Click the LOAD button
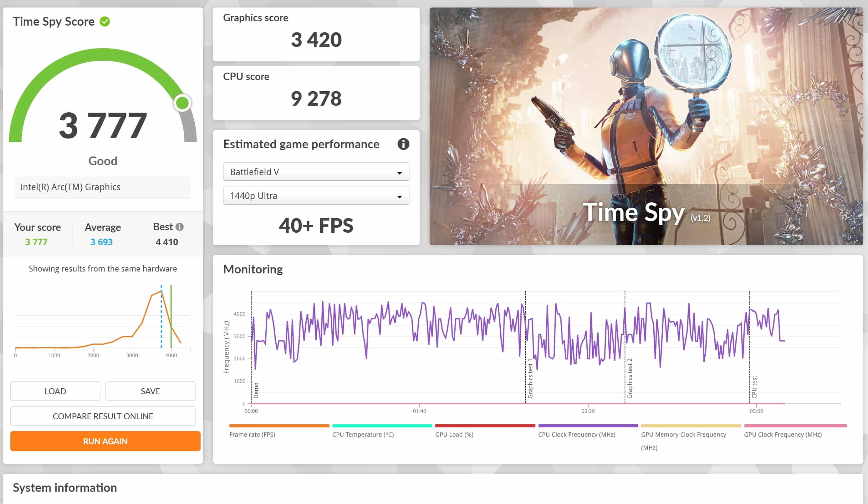 coord(55,391)
